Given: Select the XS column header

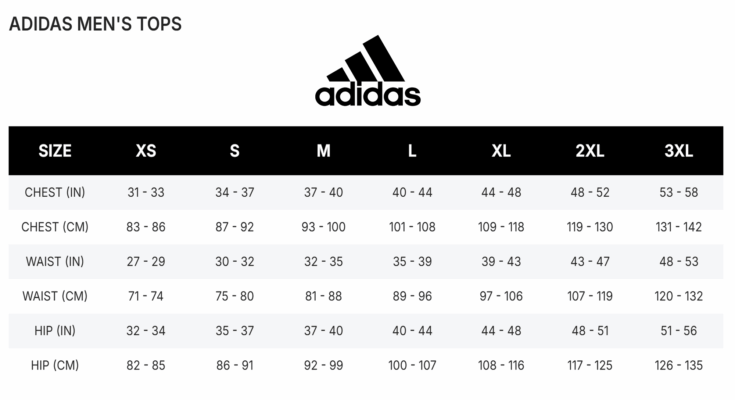Looking at the screenshot, I should pos(146,151).
